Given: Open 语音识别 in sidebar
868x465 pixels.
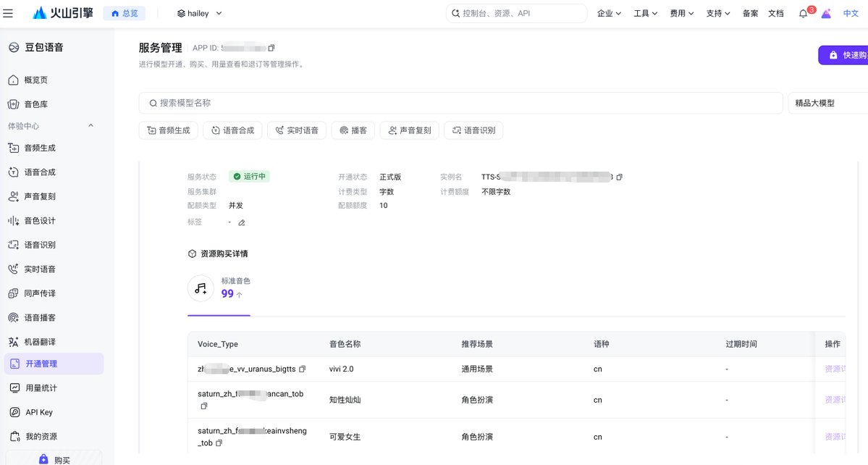Looking at the screenshot, I should [x=53, y=245].
